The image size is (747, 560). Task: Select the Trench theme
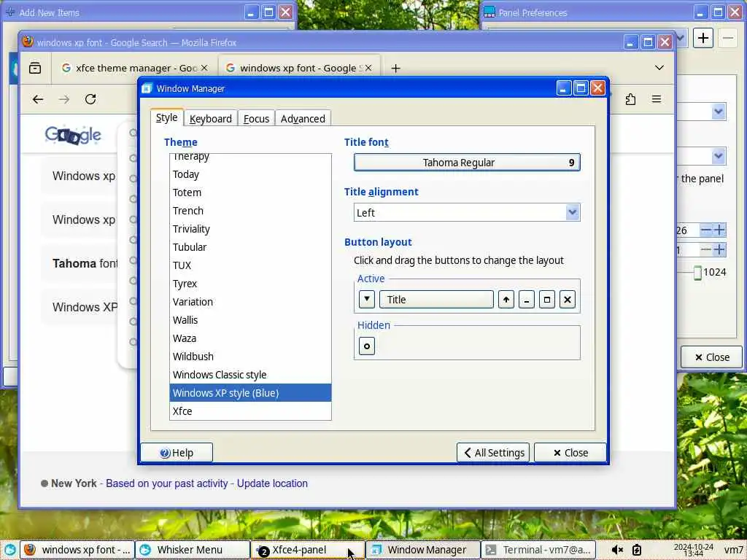(x=250, y=211)
